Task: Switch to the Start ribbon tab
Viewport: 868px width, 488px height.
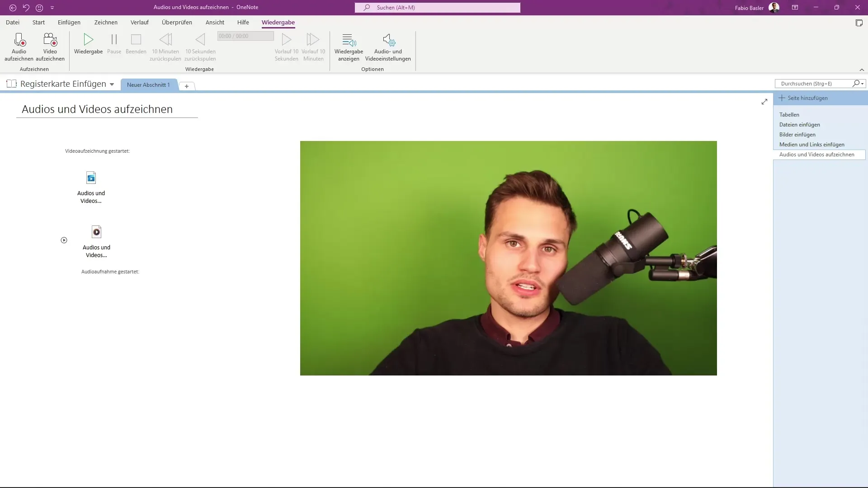Action: 38,22
